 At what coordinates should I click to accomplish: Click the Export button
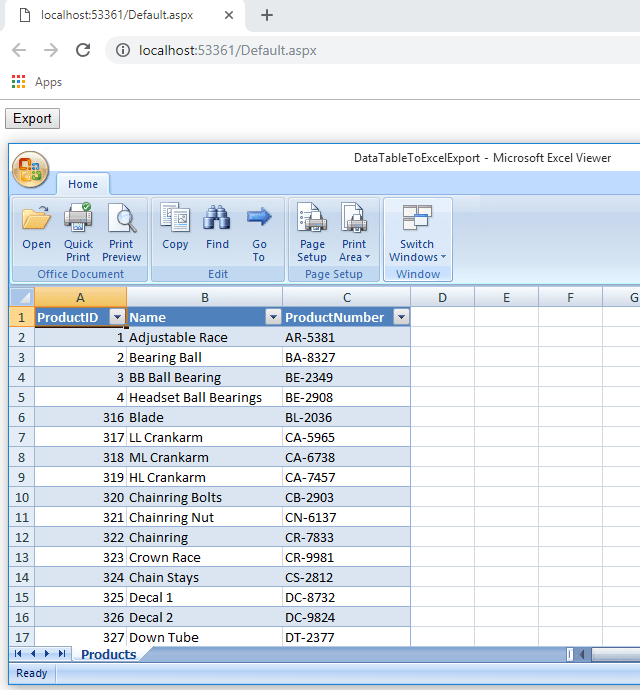coord(32,118)
